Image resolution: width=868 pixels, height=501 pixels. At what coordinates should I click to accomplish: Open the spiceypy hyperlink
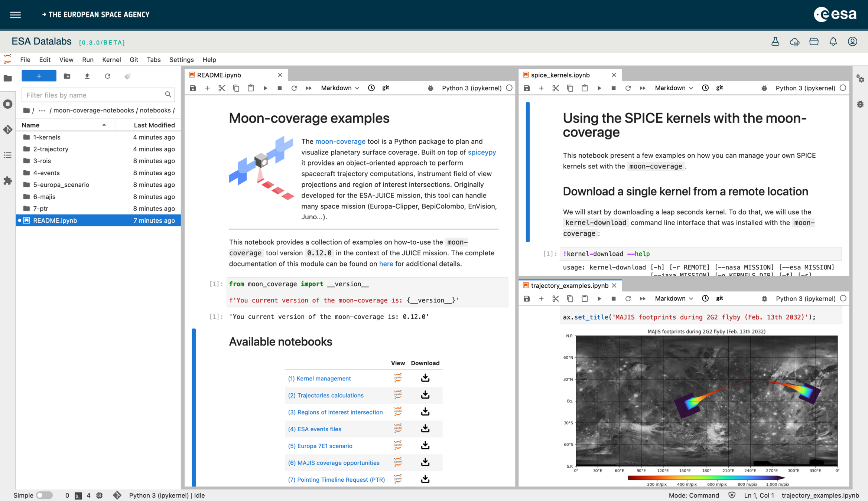(x=482, y=152)
